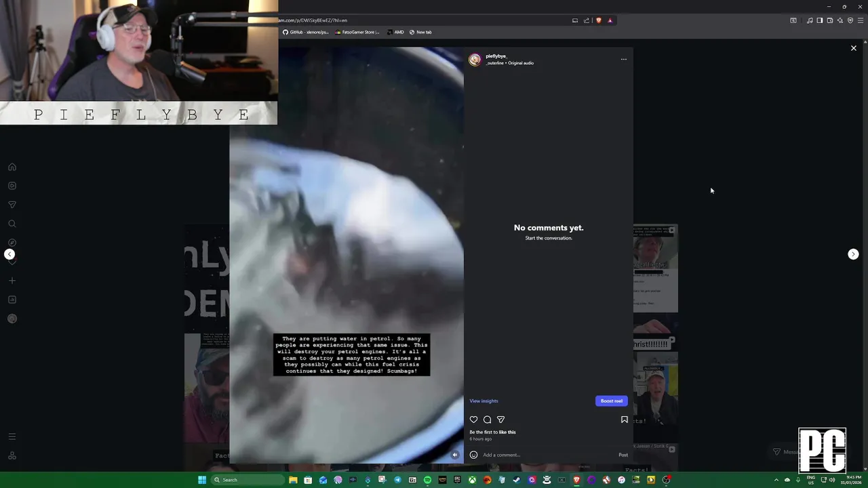Screen dimensions: 868x488
Task: Click View insights link
Action: [484, 401]
